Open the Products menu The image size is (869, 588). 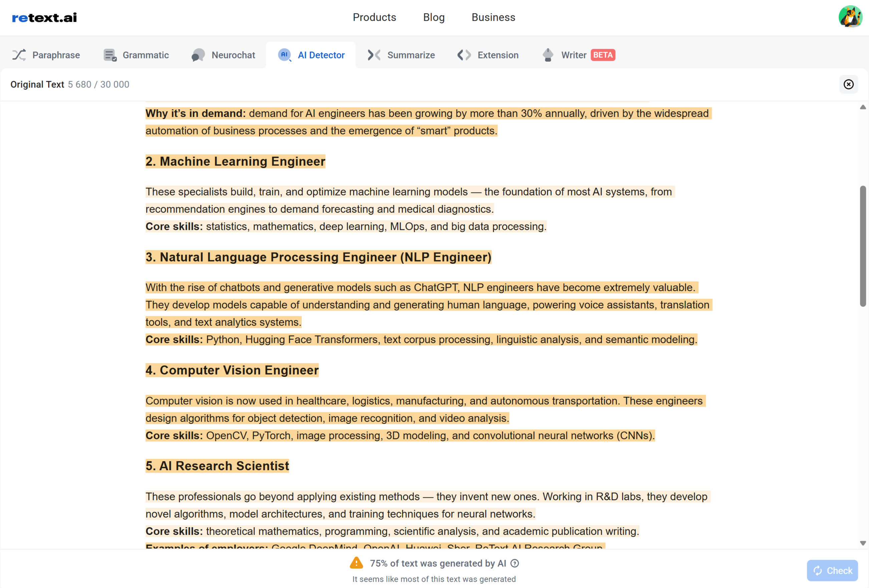[374, 17]
